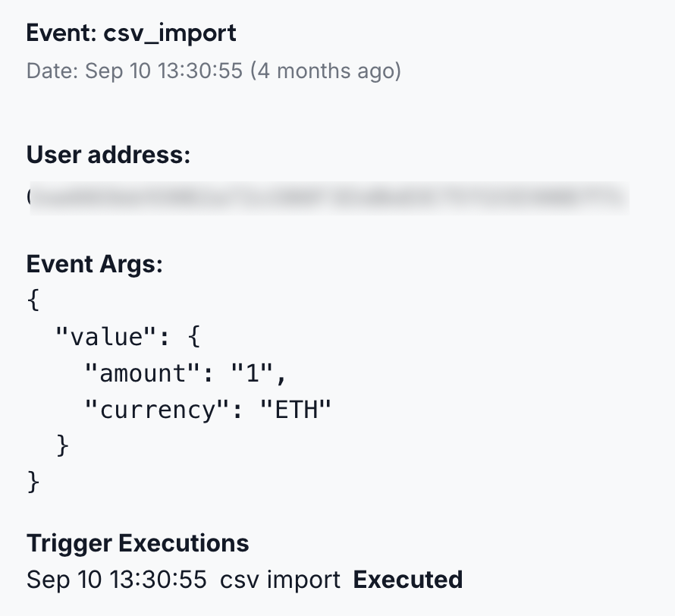Click the "Event: csv_import" heading

[131, 33]
